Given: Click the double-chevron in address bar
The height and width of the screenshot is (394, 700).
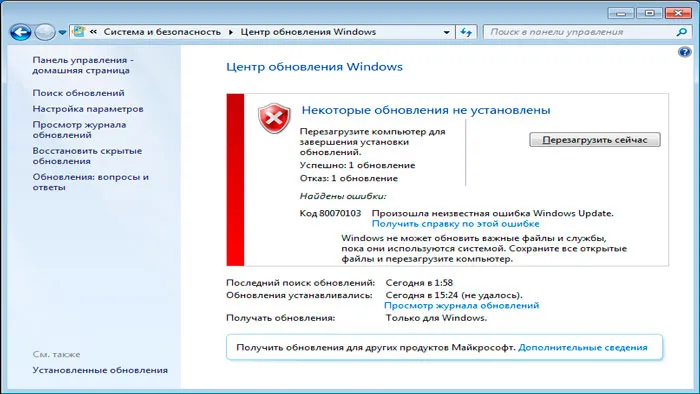Looking at the screenshot, I should point(93,32).
